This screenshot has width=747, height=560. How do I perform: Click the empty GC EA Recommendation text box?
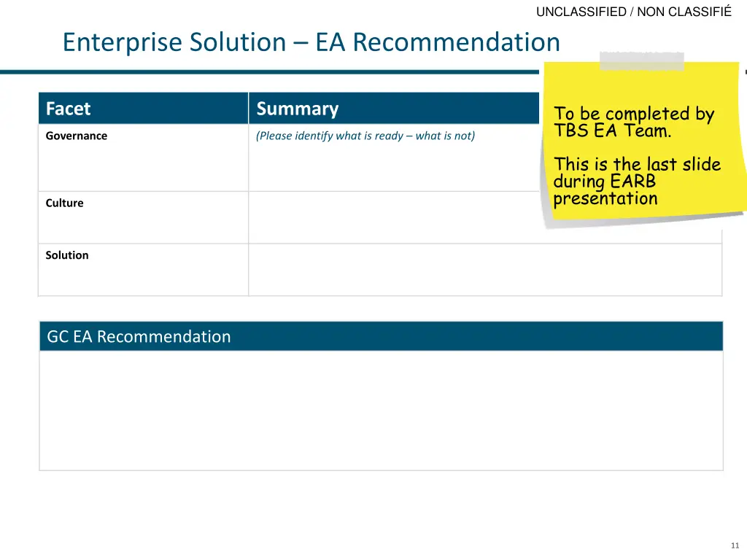click(x=381, y=411)
